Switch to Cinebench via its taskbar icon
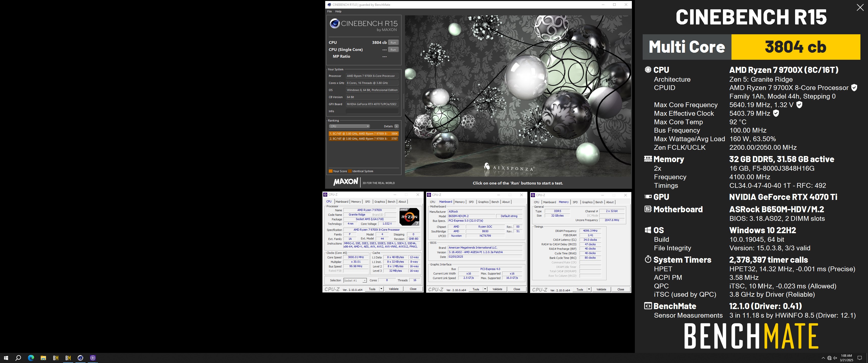The width and height of the screenshot is (868, 363). click(x=80, y=358)
